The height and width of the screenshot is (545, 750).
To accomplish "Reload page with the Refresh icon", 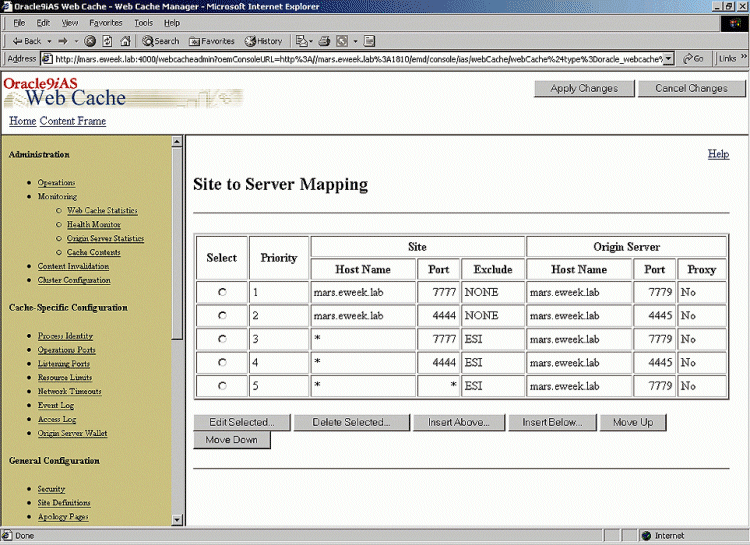I will point(108,41).
